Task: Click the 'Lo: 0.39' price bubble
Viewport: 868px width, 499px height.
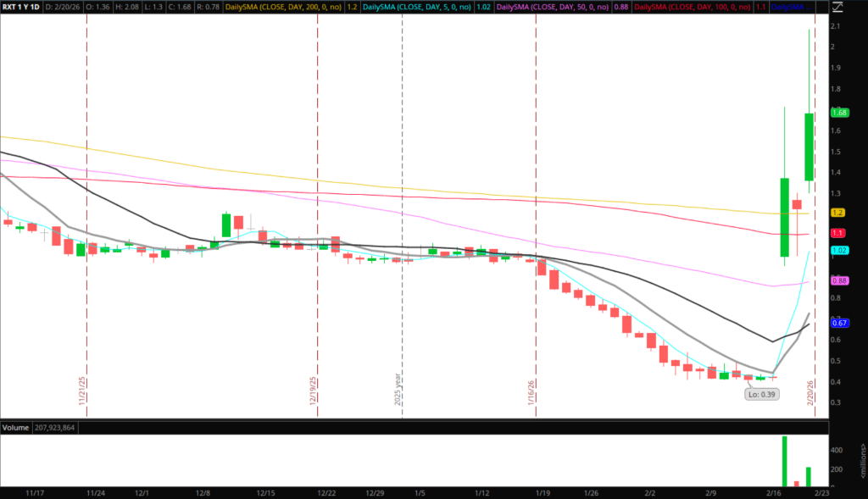Action: click(759, 394)
